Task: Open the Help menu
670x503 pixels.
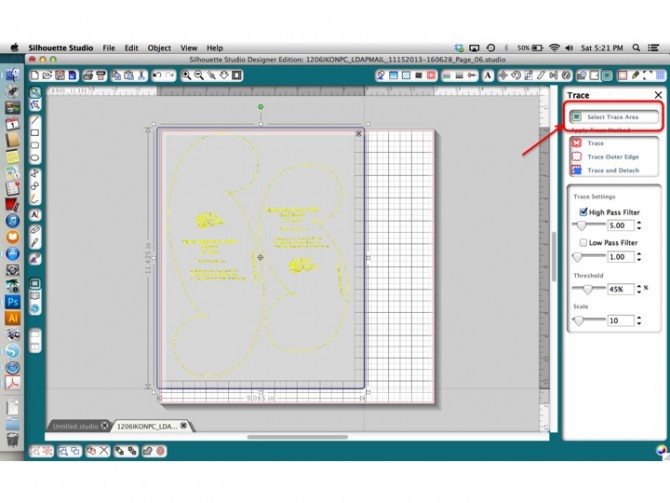Action: click(x=215, y=48)
